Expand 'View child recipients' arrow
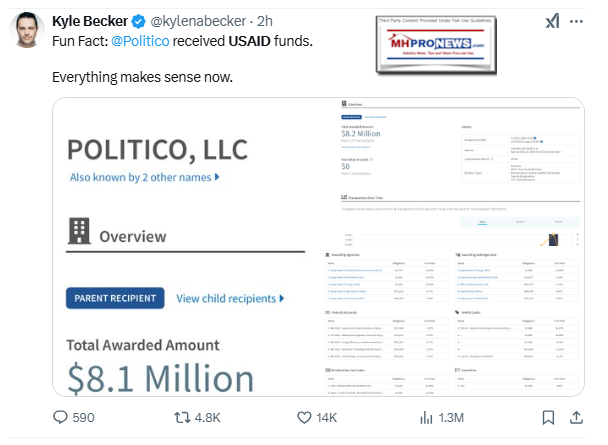The image size is (608, 445). click(x=230, y=298)
